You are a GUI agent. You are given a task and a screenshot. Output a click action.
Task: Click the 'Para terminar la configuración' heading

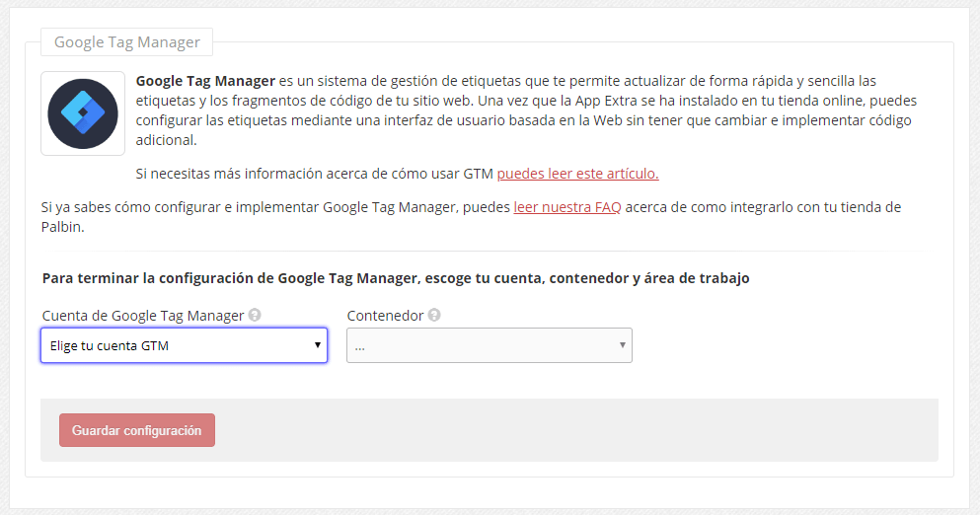pyautogui.click(x=396, y=278)
